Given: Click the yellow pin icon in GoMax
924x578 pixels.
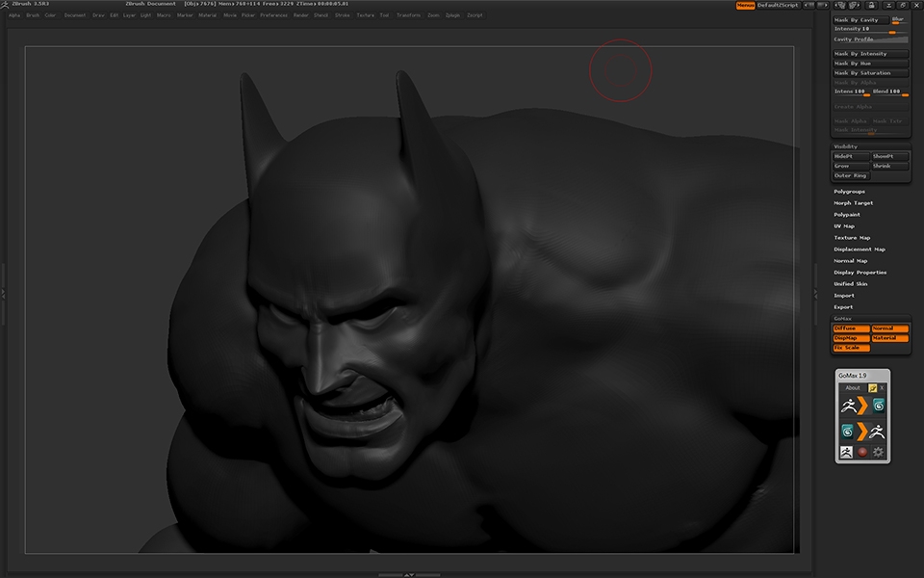Looking at the screenshot, I should 872,388.
